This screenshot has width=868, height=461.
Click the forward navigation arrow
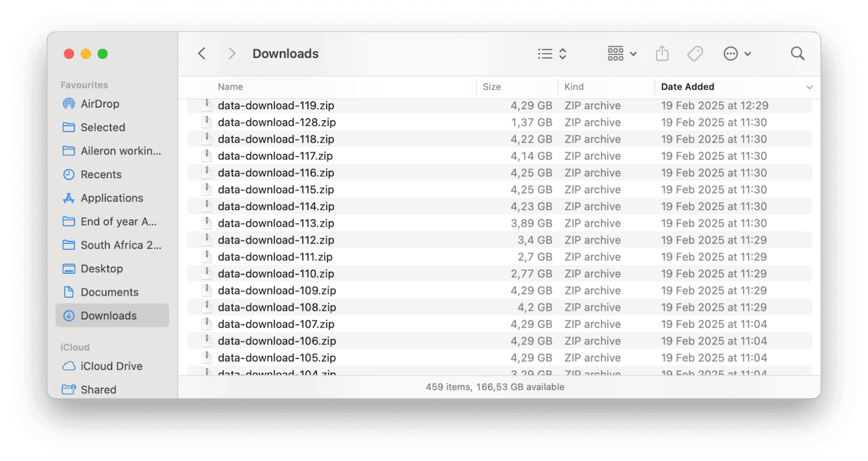(x=231, y=54)
